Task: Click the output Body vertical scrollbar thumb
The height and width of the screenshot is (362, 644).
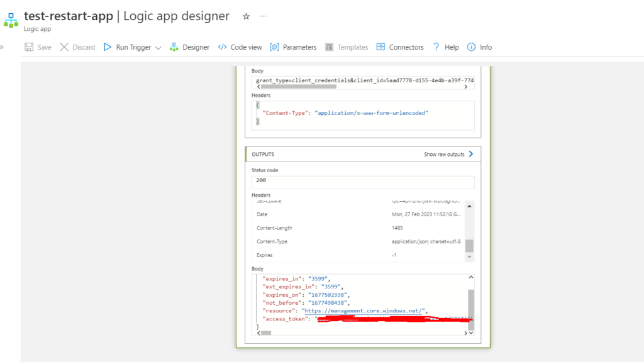Action: pos(471,309)
